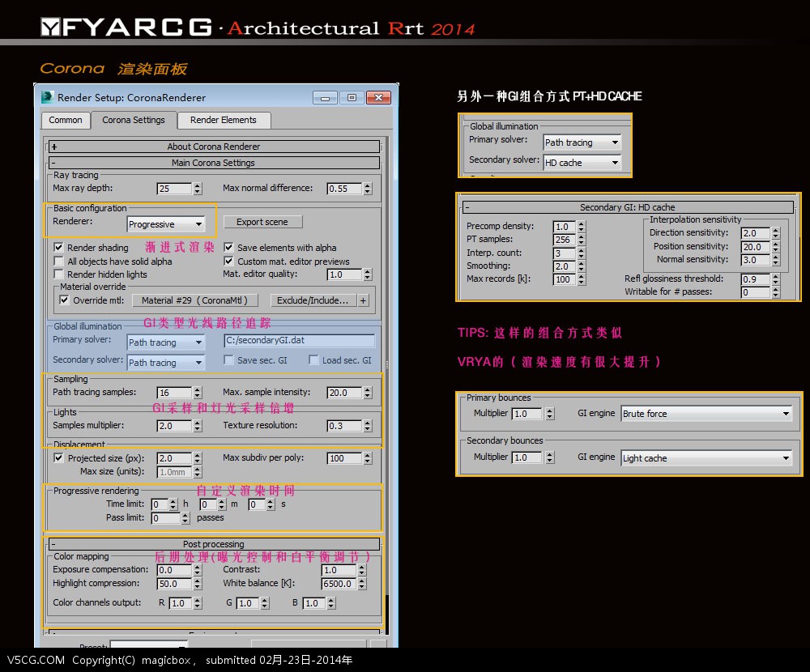Click the Contrast spinner arrows
810x672 pixels.
coord(362,570)
